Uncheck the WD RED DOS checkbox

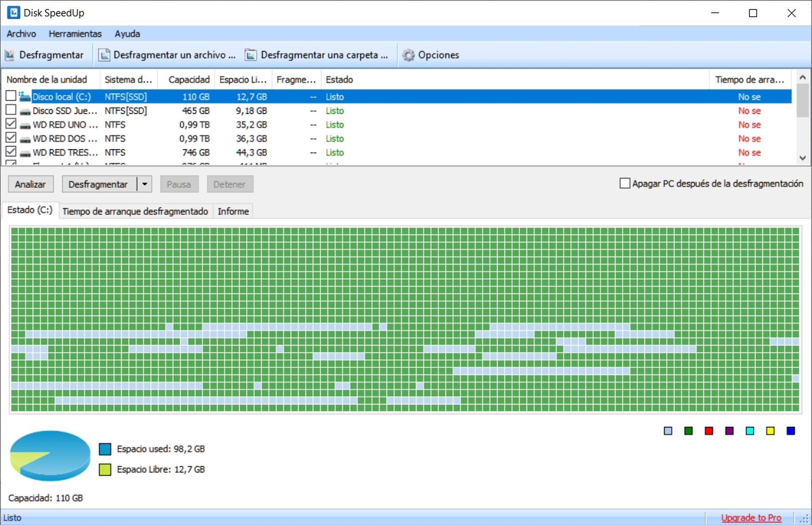11,138
